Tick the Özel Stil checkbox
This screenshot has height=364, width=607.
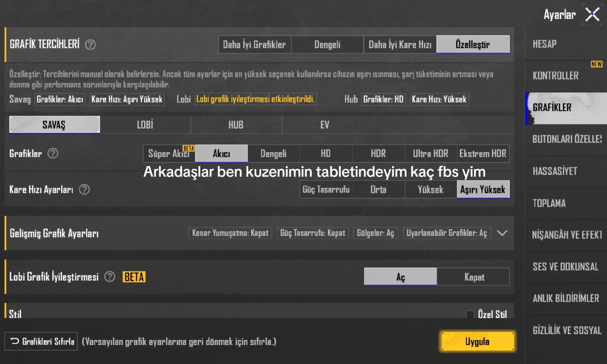[470, 314]
